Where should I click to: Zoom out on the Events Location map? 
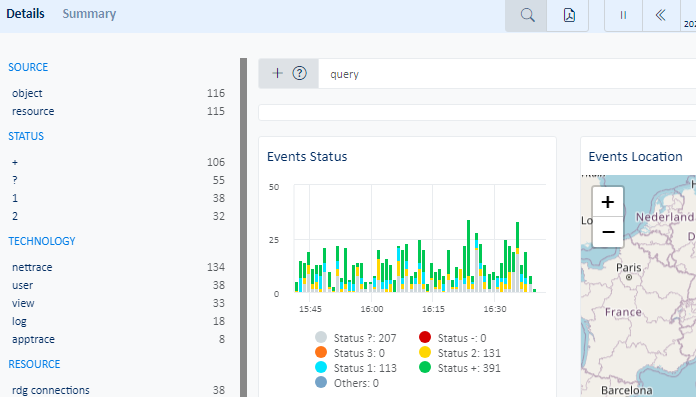(x=608, y=232)
